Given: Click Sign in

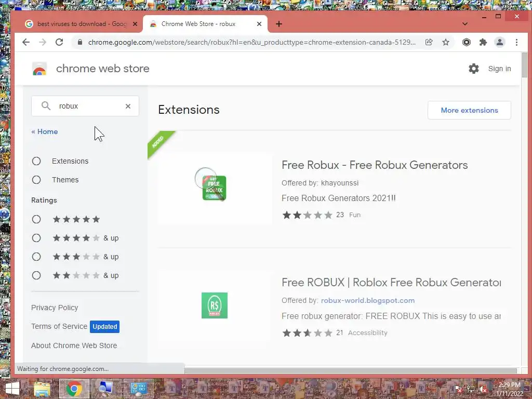Looking at the screenshot, I should pyautogui.click(x=499, y=69).
